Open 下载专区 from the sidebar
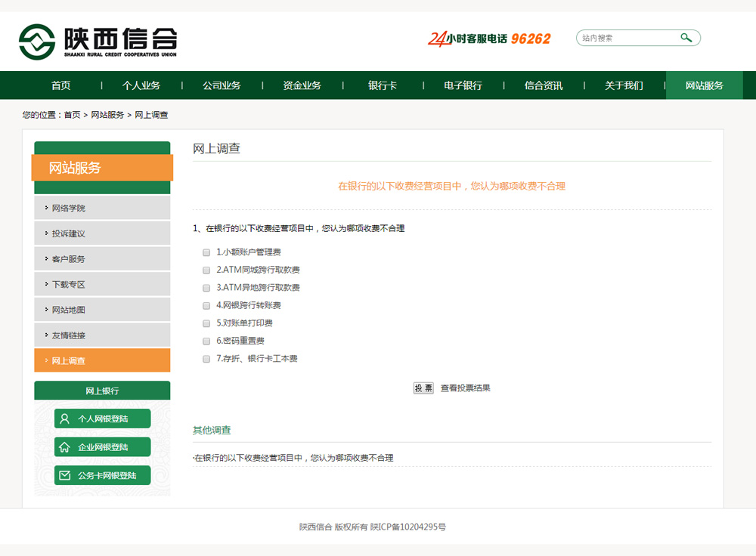 click(x=69, y=285)
